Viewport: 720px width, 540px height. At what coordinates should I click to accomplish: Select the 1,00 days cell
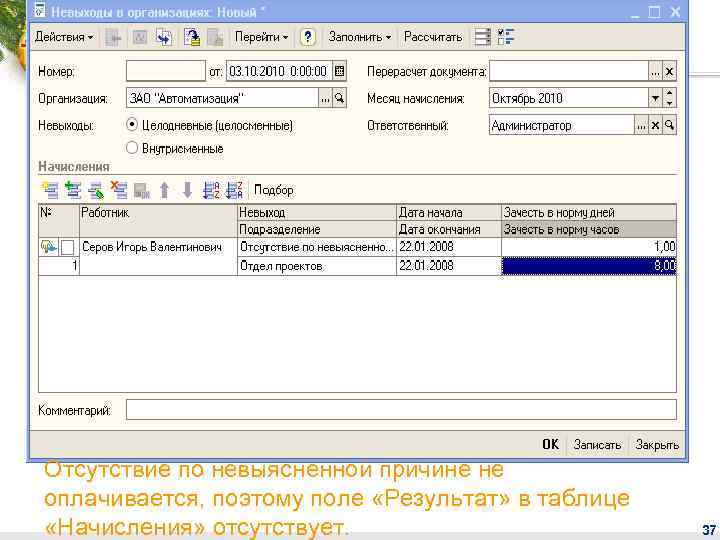pos(589,247)
